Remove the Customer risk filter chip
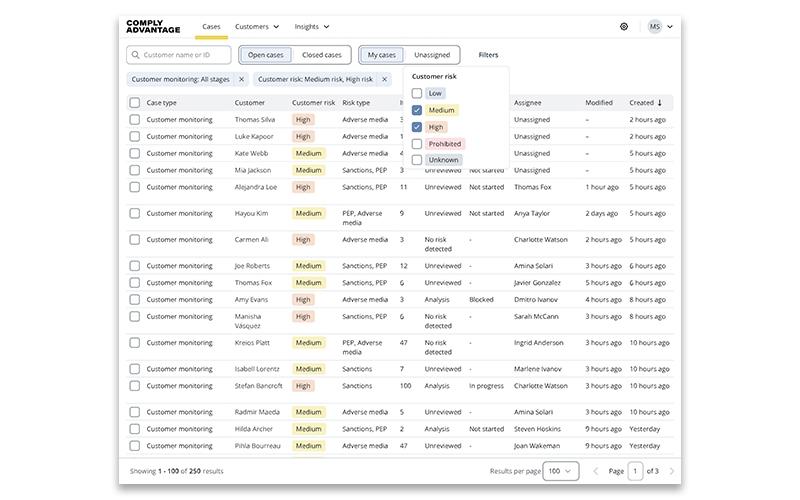The image size is (800, 500). coord(384,79)
